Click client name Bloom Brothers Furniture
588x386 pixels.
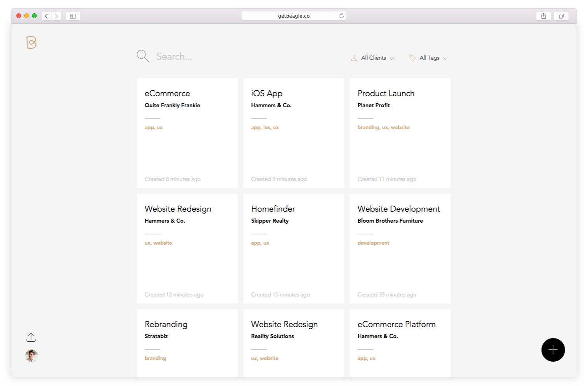click(x=390, y=221)
